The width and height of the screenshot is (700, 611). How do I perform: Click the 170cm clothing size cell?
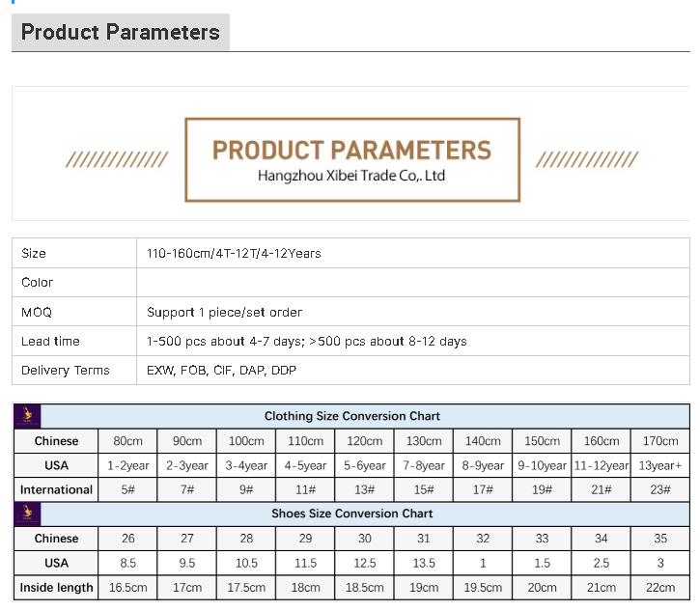(660, 441)
